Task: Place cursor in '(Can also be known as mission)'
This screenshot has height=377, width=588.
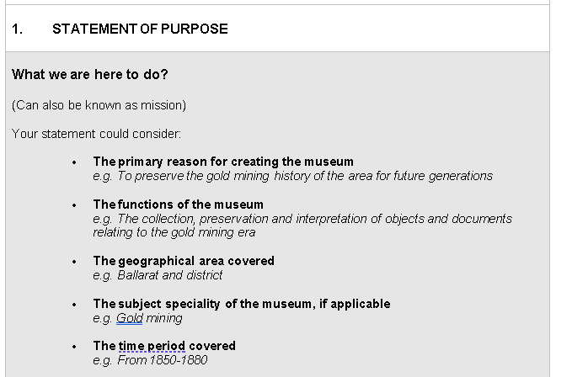Action: [x=99, y=105]
